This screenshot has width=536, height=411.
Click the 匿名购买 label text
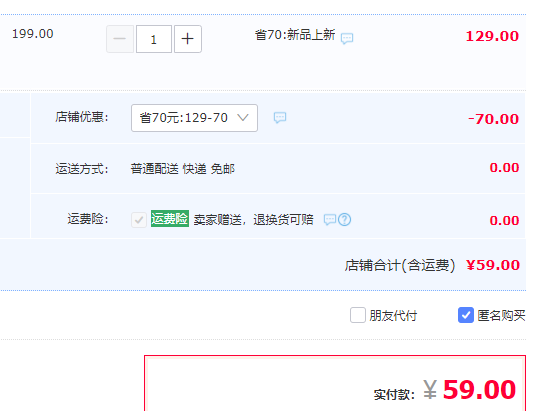[x=501, y=315]
